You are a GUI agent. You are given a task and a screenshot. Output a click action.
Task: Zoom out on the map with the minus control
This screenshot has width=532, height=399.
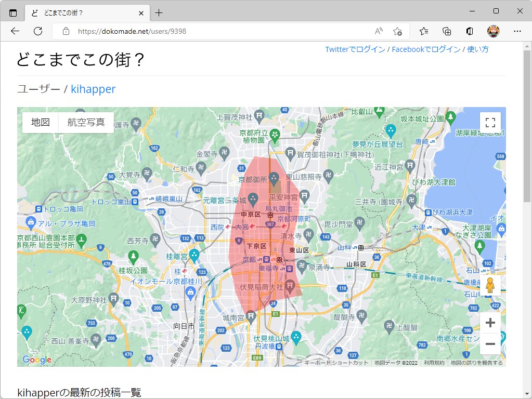click(489, 343)
